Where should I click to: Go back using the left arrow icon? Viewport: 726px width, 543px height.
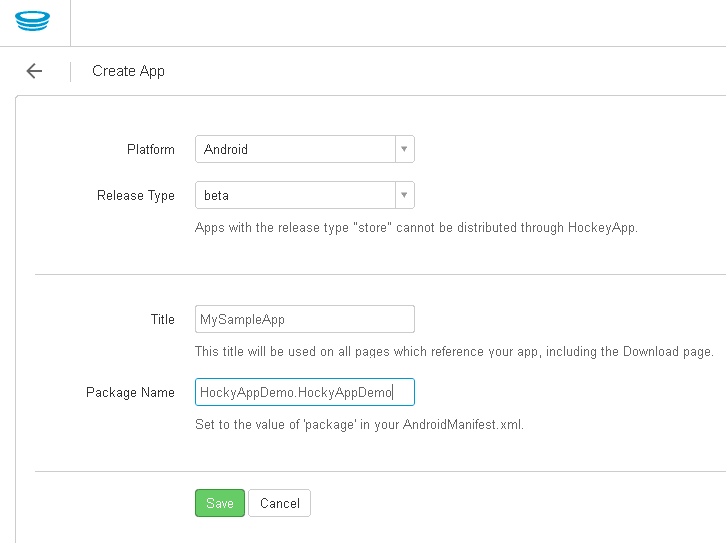pos(34,71)
